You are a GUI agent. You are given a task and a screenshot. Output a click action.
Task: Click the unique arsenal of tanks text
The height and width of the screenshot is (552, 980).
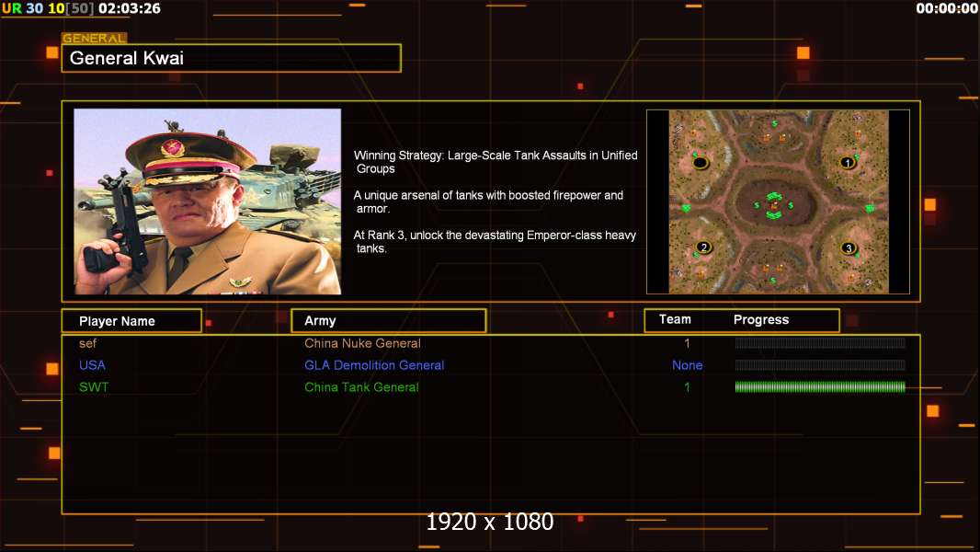[x=489, y=201]
